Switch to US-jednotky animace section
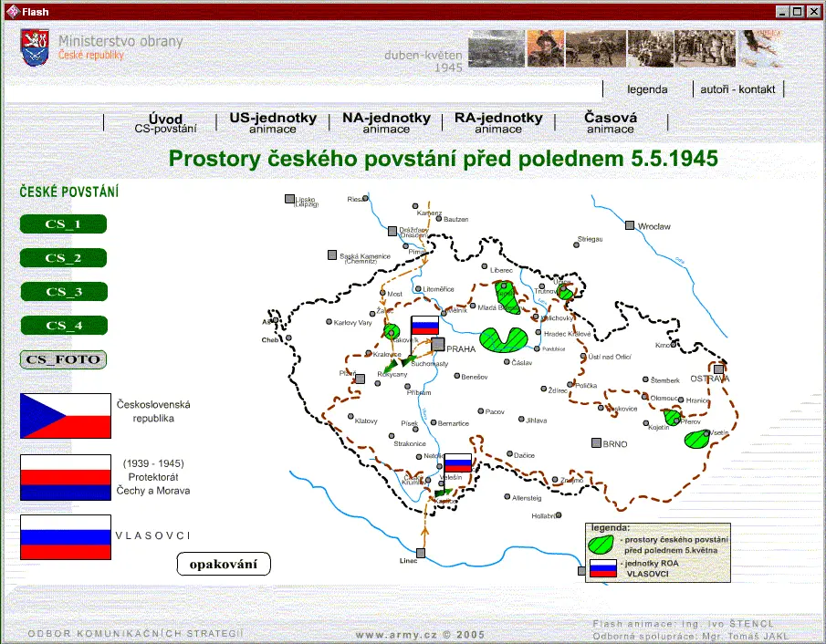This screenshot has width=826, height=644. [273, 123]
